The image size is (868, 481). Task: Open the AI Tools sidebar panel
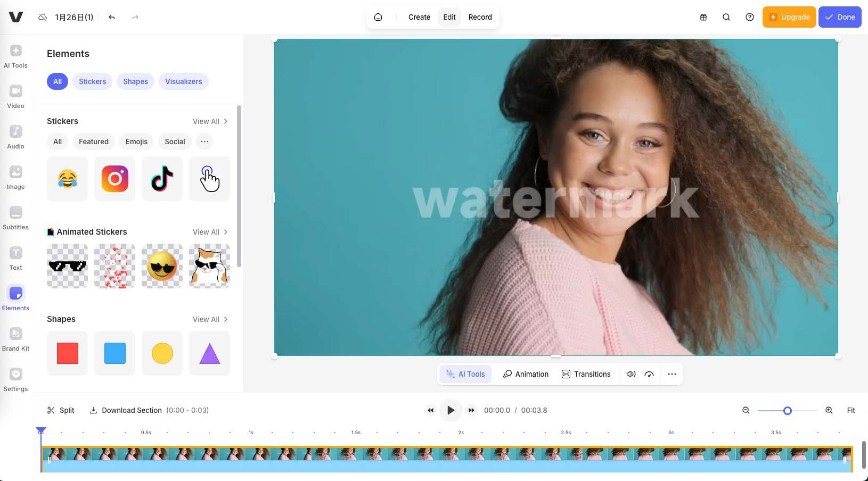click(x=15, y=55)
